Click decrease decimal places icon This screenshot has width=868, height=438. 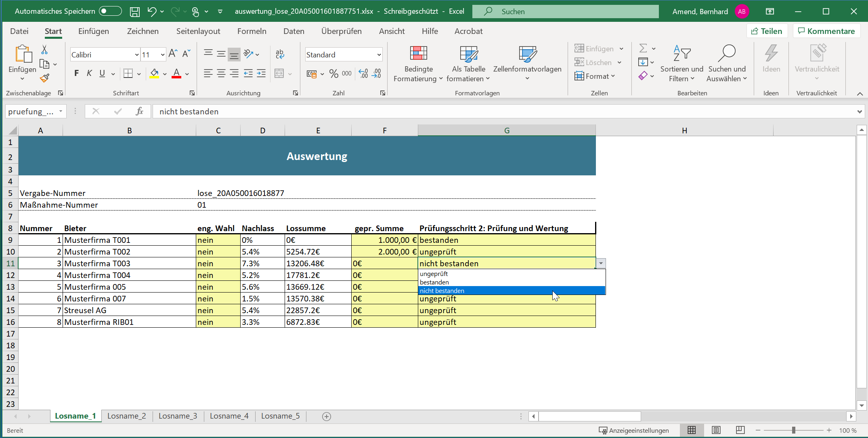pyautogui.click(x=376, y=74)
